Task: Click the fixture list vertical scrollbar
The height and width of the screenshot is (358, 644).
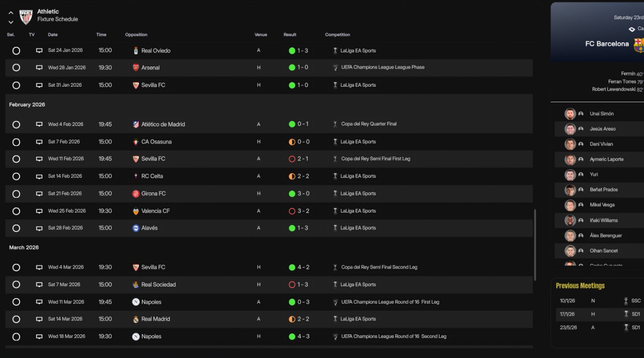Action: tap(534, 244)
